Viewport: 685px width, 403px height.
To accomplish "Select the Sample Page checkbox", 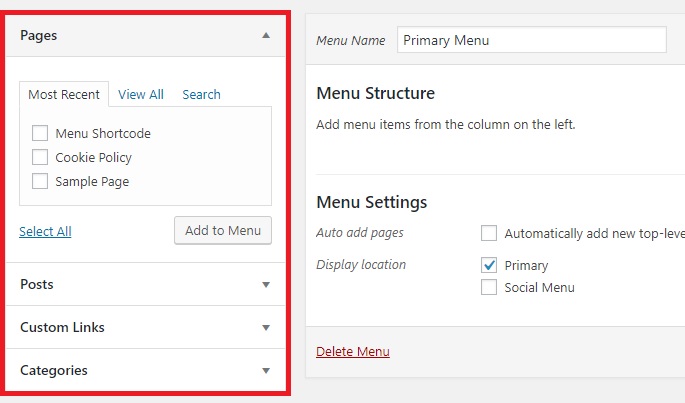I will click(40, 181).
